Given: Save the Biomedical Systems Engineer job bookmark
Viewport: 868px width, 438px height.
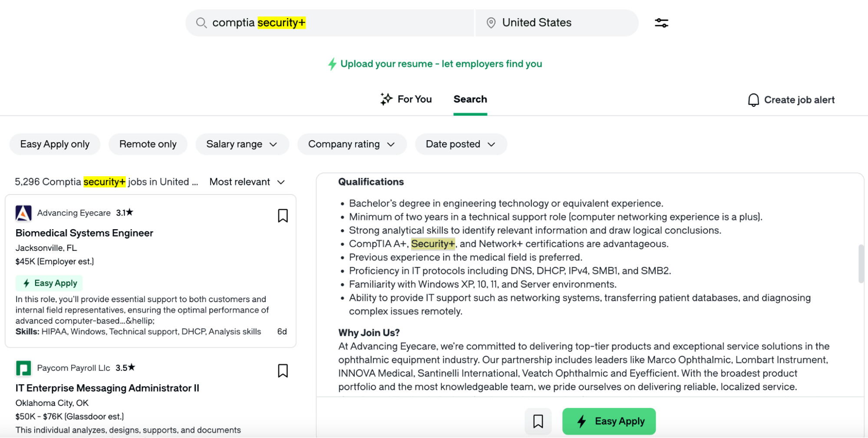Looking at the screenshot, I should pos(283,216).
